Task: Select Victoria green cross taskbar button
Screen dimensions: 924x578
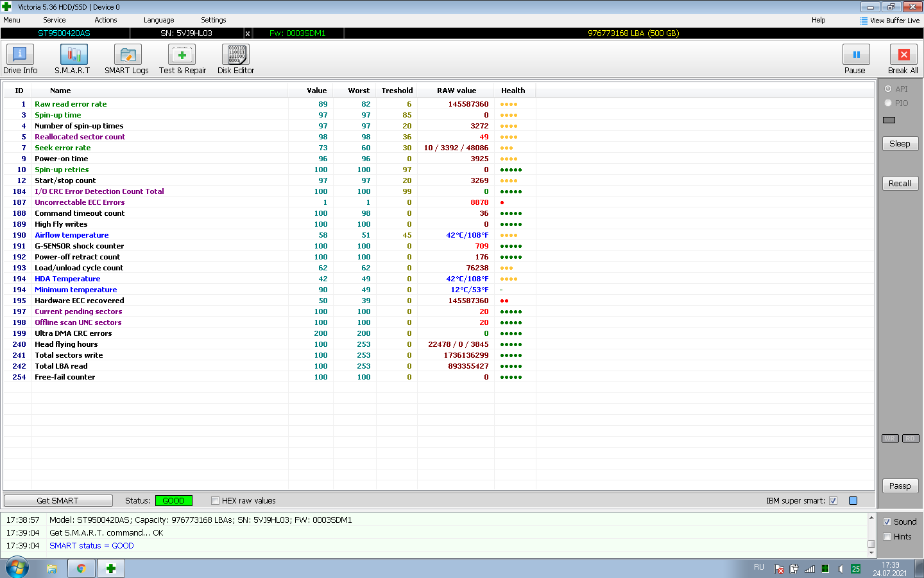Action: (x=111, y=568)
